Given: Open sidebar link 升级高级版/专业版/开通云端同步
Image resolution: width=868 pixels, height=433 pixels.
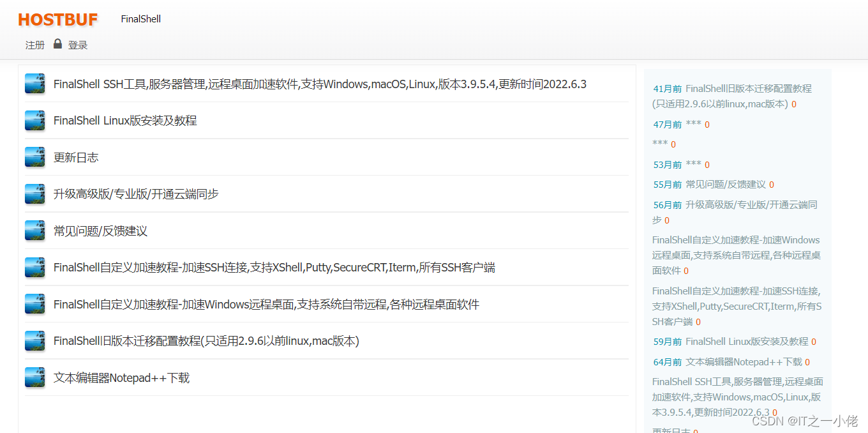Looking at the screenshot, I should point(735,213).
